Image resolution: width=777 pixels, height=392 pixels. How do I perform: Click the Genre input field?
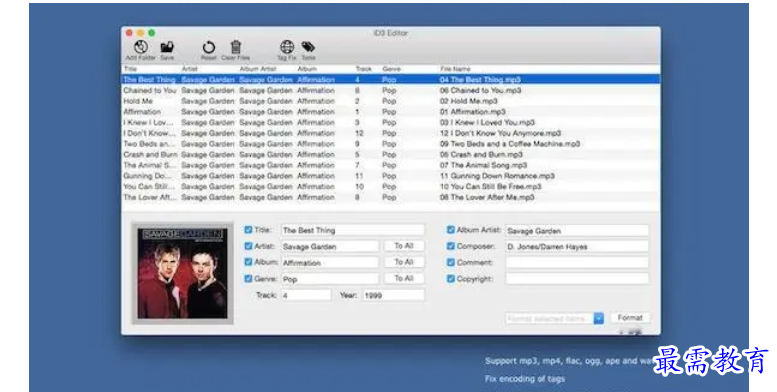(x=330, y=279)
